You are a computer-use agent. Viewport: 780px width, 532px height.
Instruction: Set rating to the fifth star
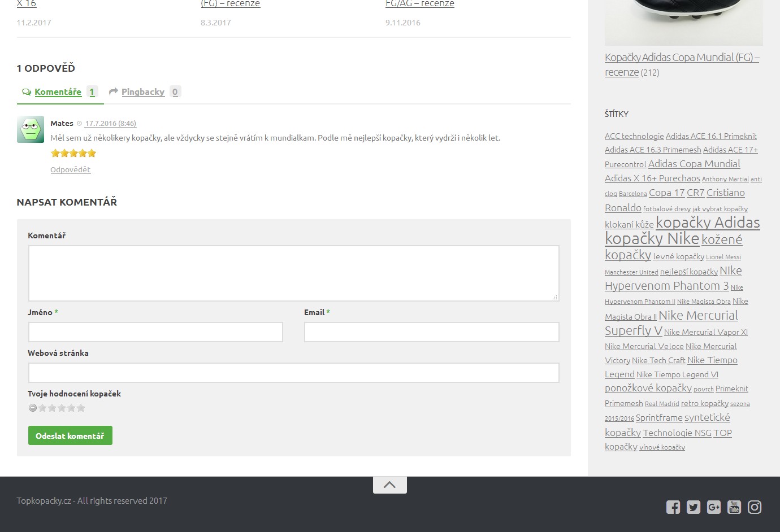click(81, 408)
